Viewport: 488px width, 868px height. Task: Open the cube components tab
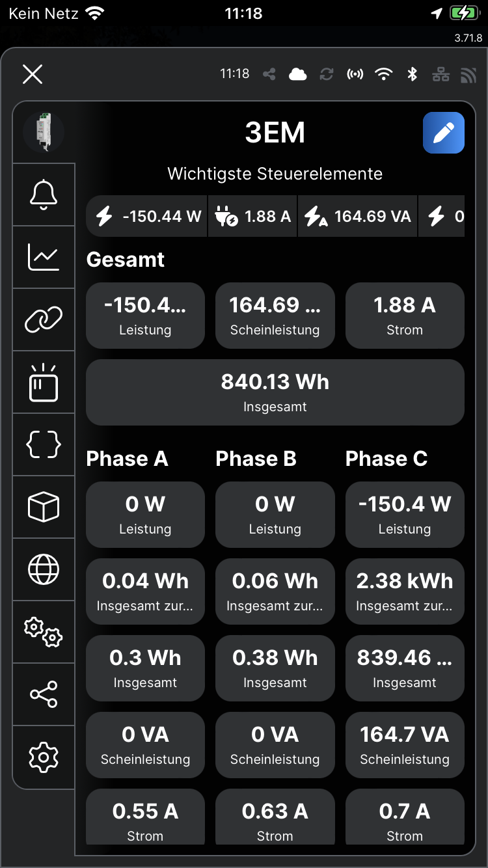pyautogui.click(x=44, y=507)
